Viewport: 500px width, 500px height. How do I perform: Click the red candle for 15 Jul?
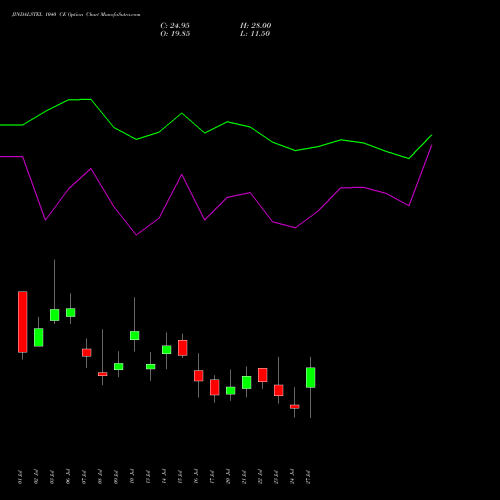[x=183, y=348]
